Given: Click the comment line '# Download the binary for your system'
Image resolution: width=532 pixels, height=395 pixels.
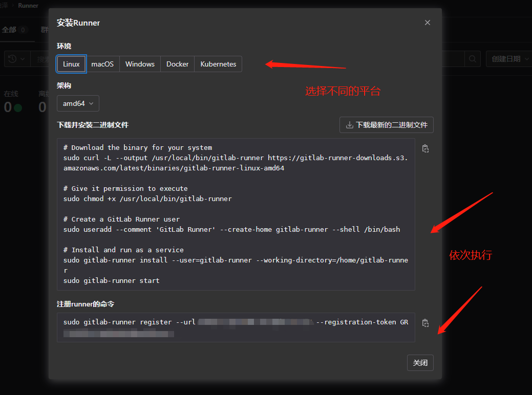Looking at the screenshot, I should [138, 147].
